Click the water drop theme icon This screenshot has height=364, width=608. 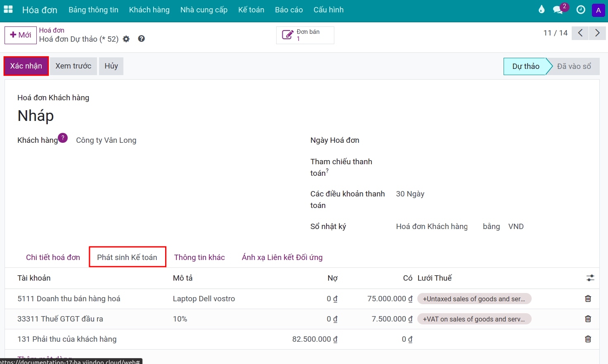point(542,9)
